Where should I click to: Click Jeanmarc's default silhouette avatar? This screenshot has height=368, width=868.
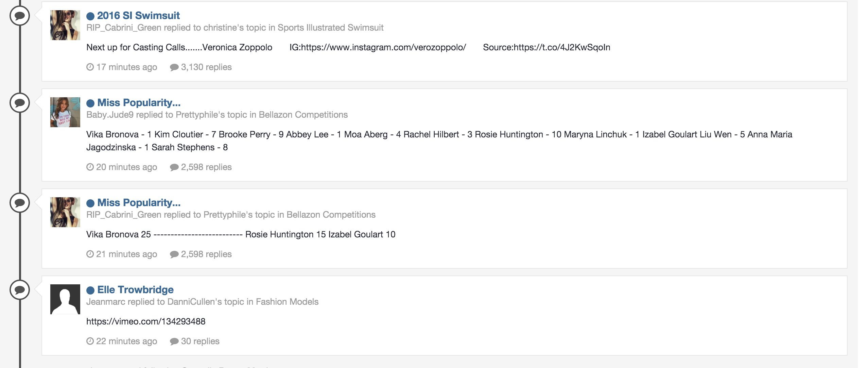tap(65, 299)
